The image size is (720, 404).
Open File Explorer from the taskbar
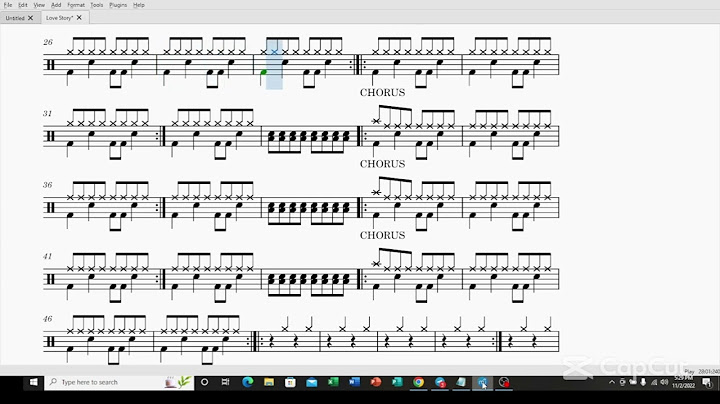(x=269, y=382)
